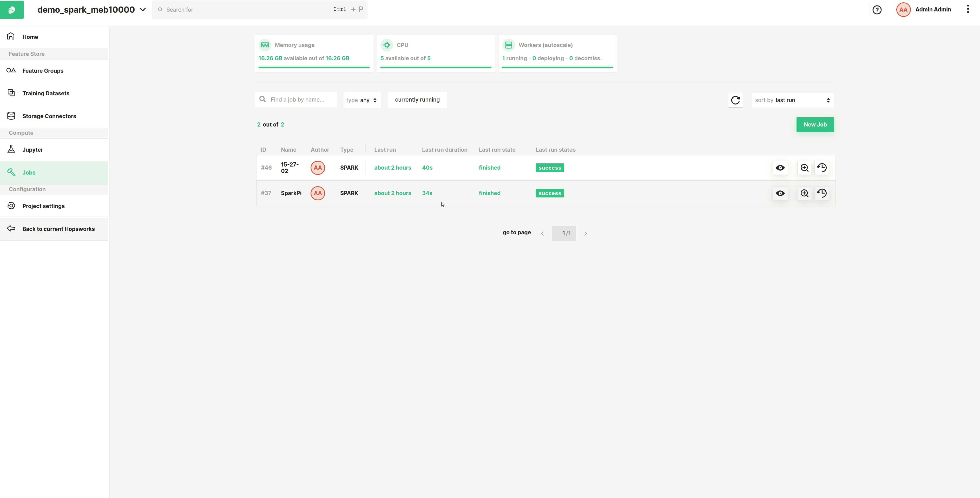Click eye icon for job 15-27-02
The width and height of the screenshot is (980, 498).
(x=780, y=168)
